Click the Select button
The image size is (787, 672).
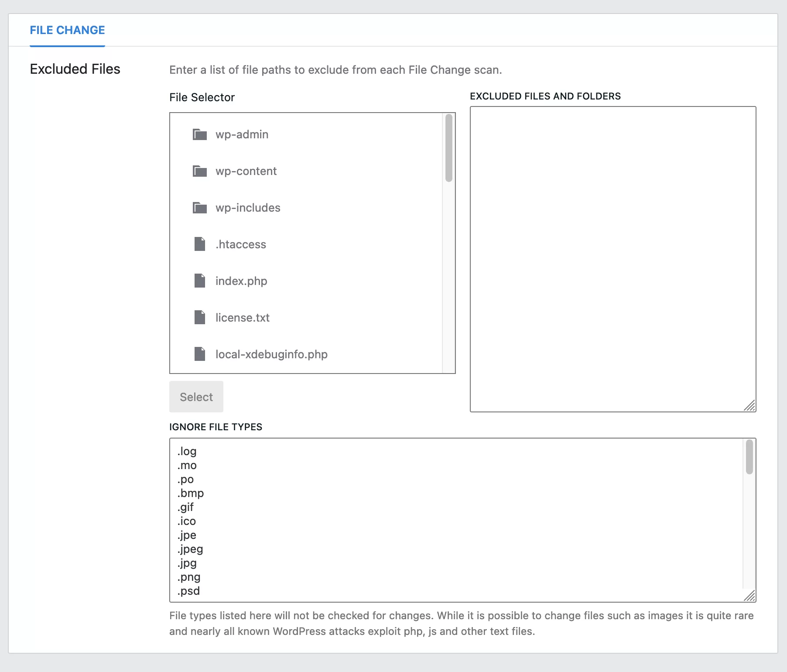point(196,397)
